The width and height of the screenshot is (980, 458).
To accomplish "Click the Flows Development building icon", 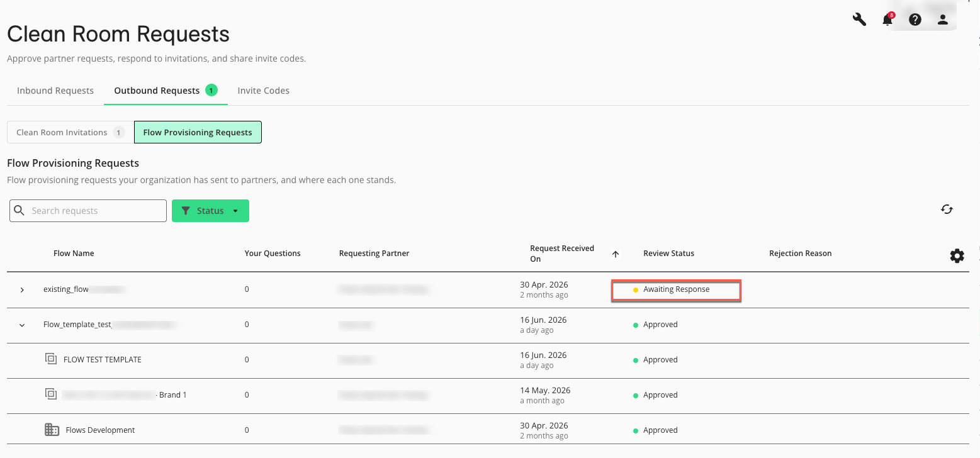I will (x=52, y=430).
